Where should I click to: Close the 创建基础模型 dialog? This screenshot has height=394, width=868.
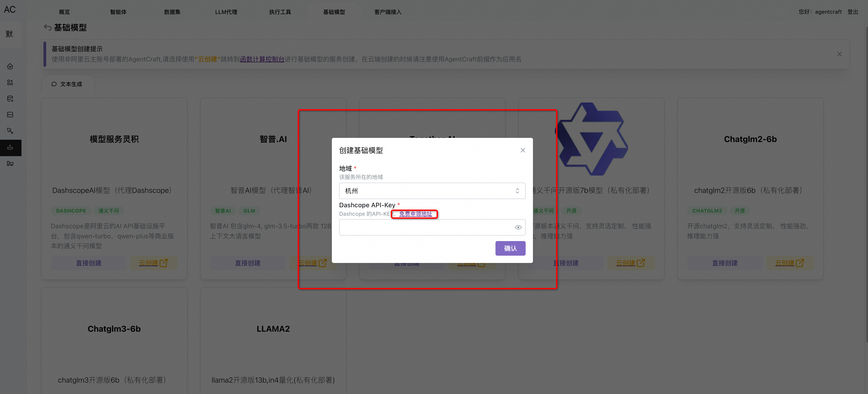[523, 150]
